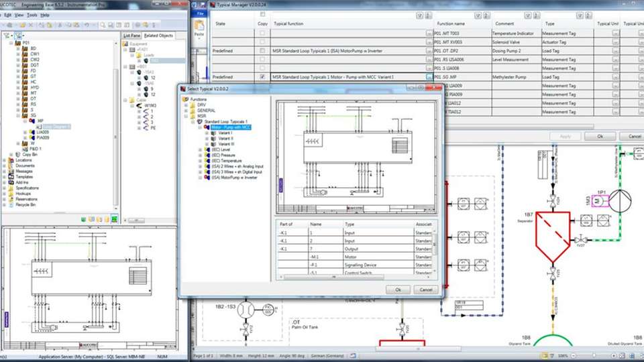
Task: Click the Add-Ins icon in project tree
Action: pos(11,182)
